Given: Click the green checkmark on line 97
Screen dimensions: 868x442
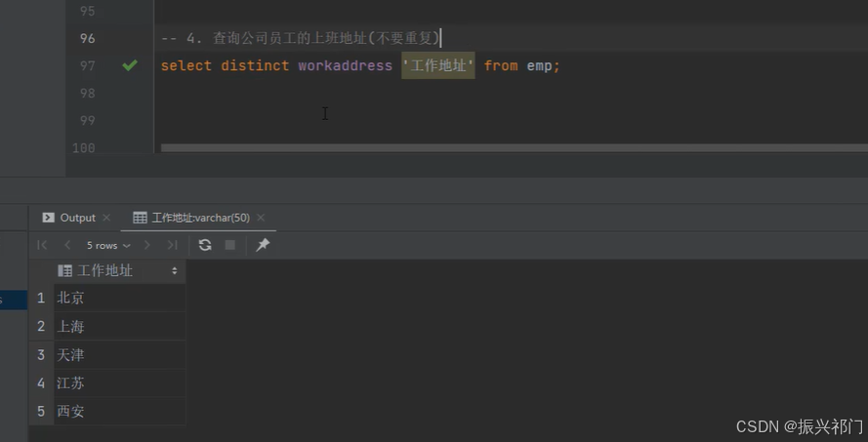Looking at the screenshot, I should click(x=130, y=65).
